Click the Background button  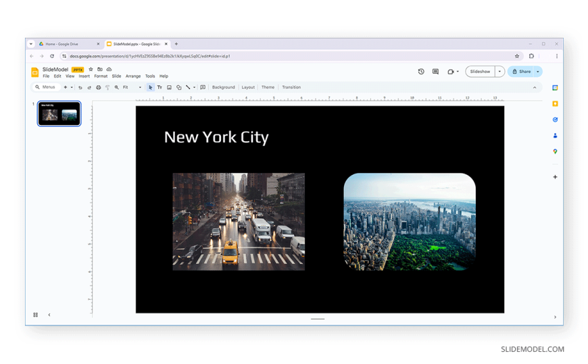224,87
